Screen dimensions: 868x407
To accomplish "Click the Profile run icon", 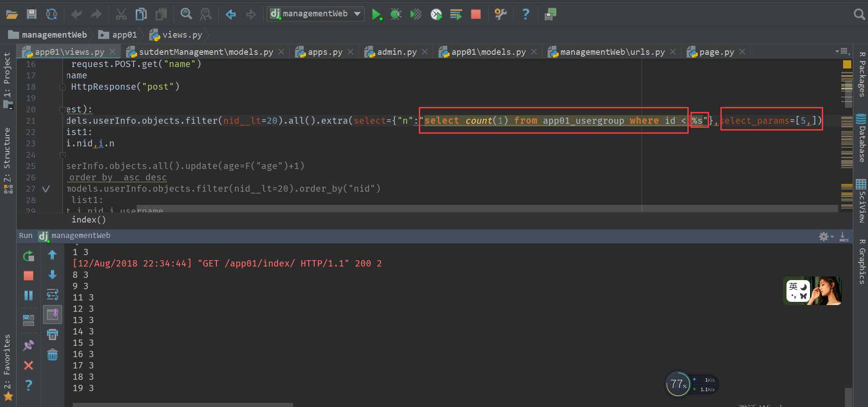I will [436, 15].
